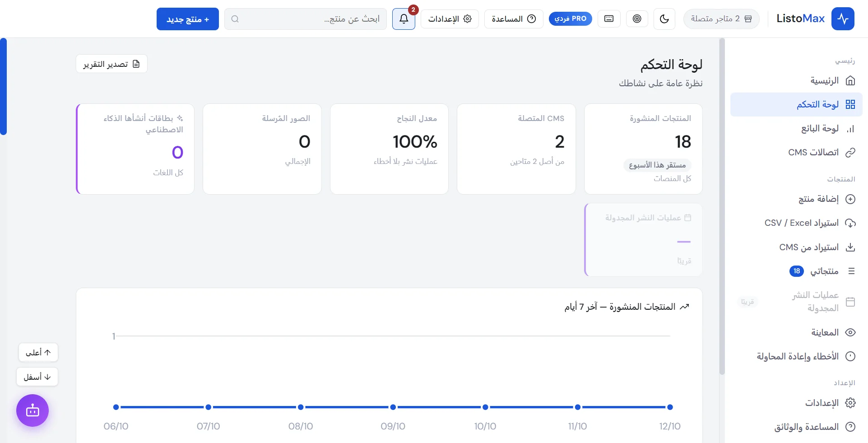Click the home icon beside الرئيسية

click(850, 81)
